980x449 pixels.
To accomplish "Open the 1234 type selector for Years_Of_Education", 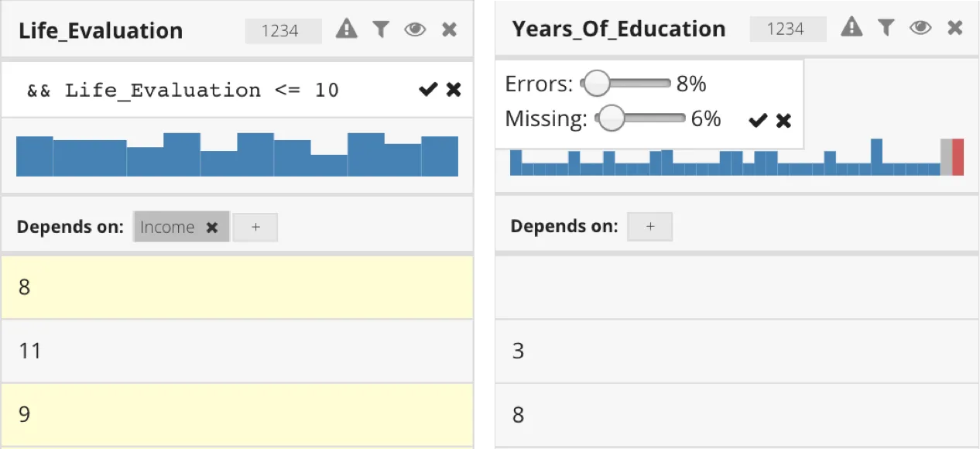I will pyautogui.click(x=786, y=29).
